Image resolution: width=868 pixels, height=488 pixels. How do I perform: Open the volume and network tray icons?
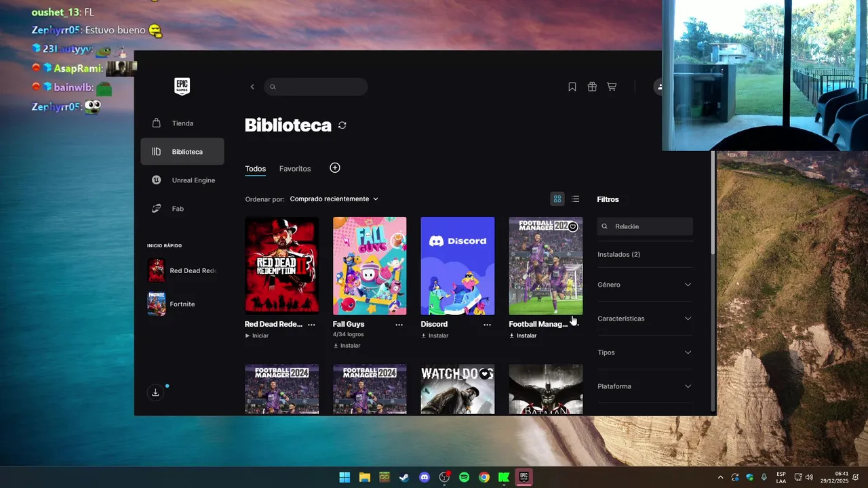[x=804, y=477]
